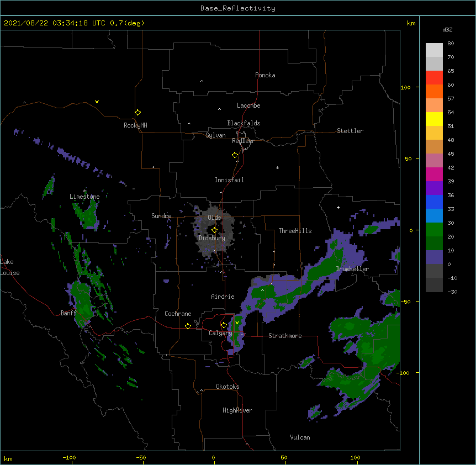Screen dimensions: 476x465
Task: Click the RockyMH label
Action: [135, 125]
